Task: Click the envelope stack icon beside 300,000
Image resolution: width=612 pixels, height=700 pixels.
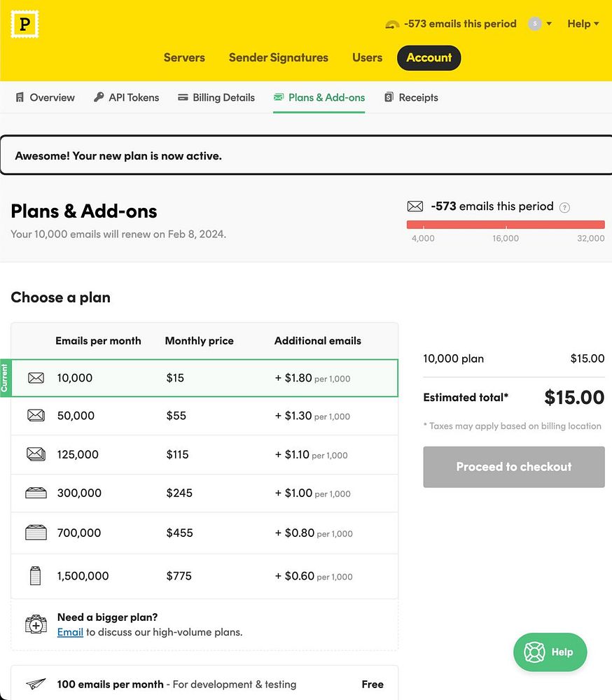Action: 36,493
